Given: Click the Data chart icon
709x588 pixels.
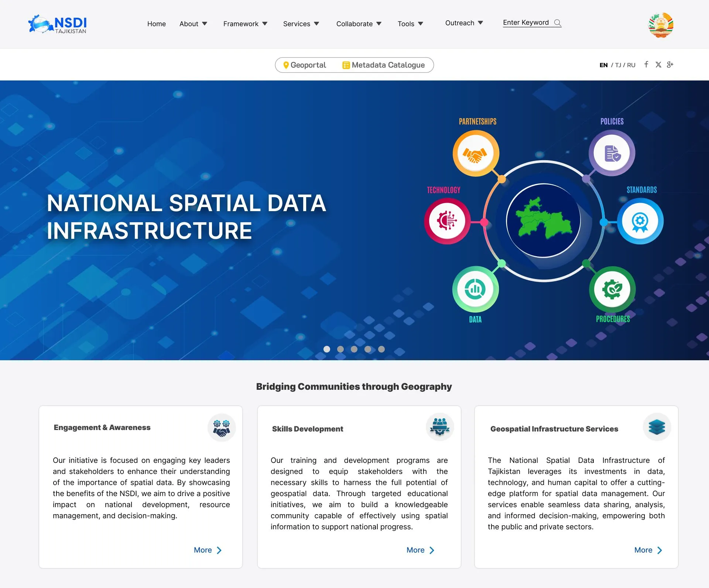Looking at the screenshot, I should tap(475, 289).
